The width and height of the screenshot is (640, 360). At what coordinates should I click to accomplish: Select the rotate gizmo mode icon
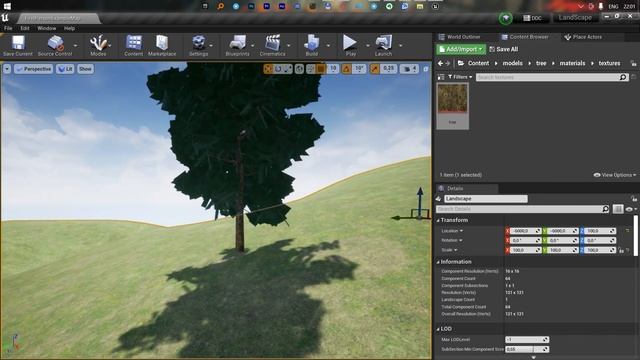click(x=278, y=69)
